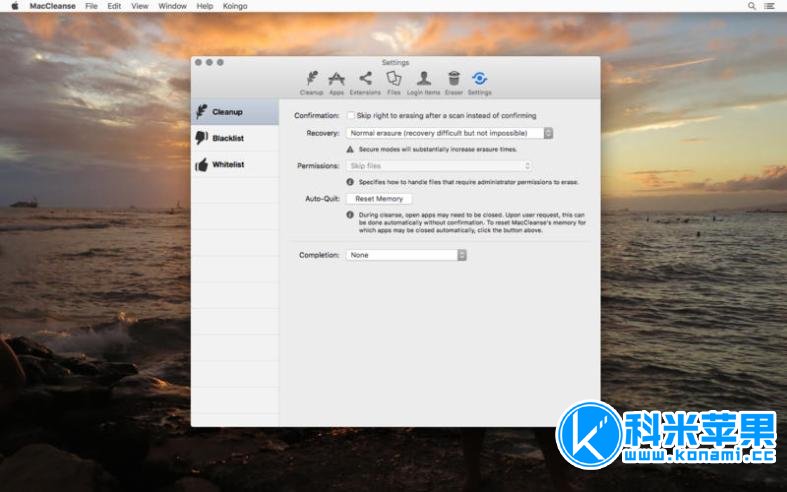Screen dimensions: 787x492
Task: Open the Help menu
Action: [204, 6]
